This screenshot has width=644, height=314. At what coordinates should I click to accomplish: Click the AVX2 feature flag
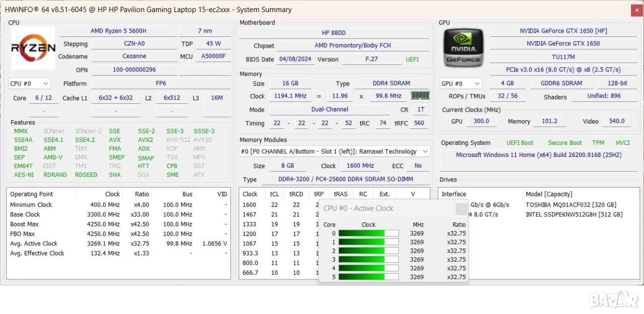coord(145,140)
